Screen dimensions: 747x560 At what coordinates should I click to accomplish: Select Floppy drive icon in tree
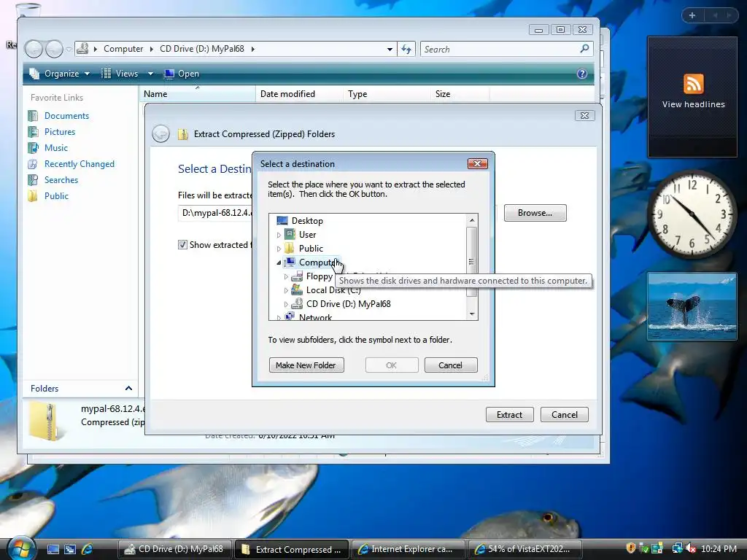(297, 276)
